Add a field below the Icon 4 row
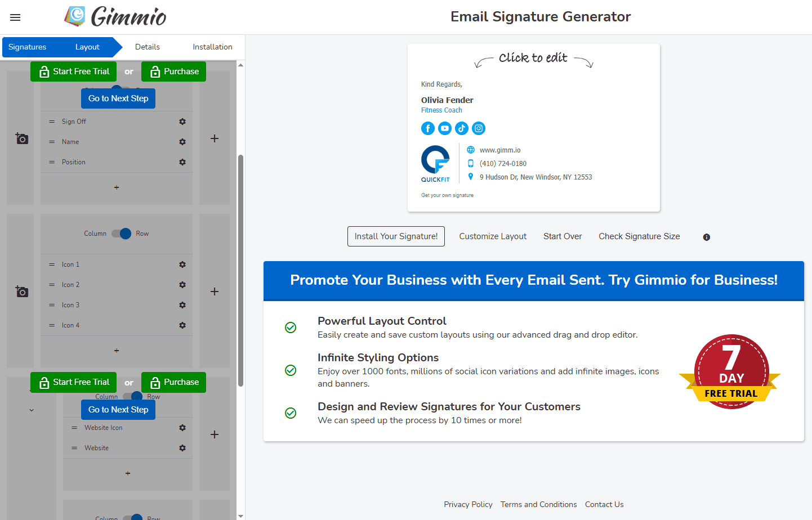 pos(117,351)
